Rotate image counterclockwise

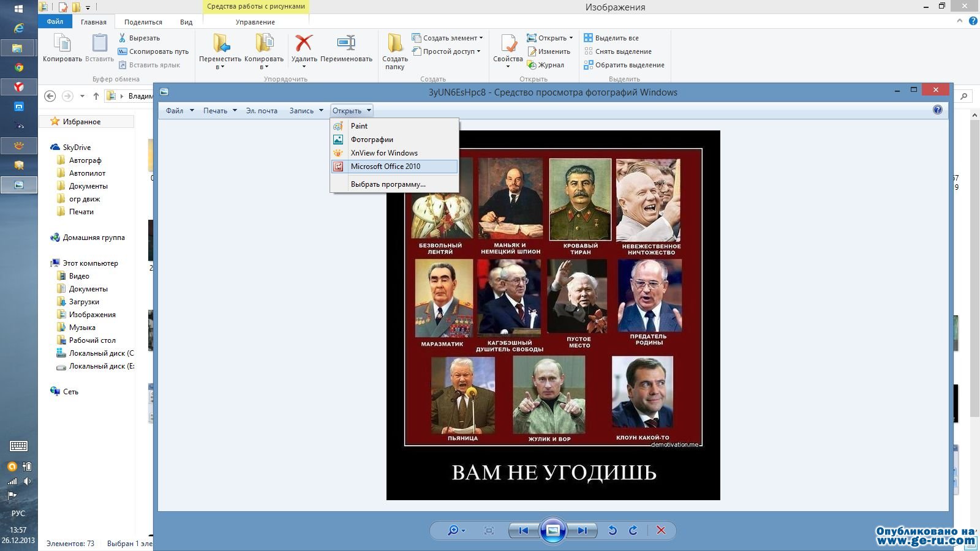[612, 530]
